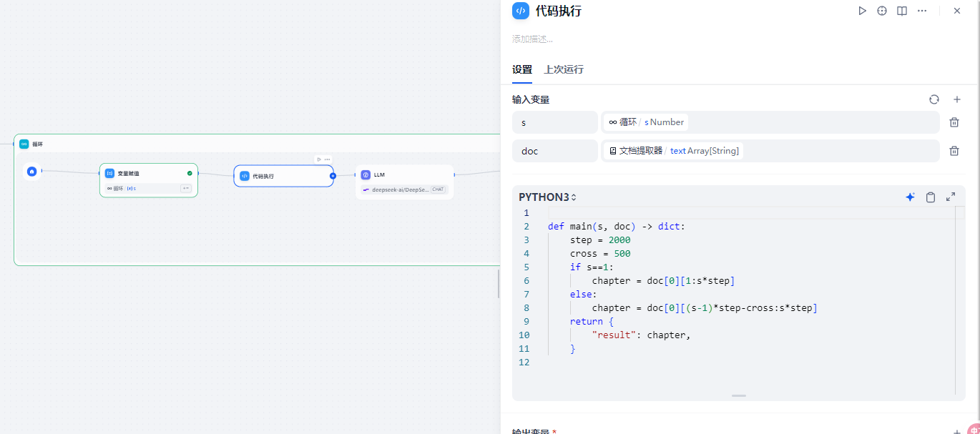
Task: Select the 循环 loop container header icon
Action: pos(24,144)
